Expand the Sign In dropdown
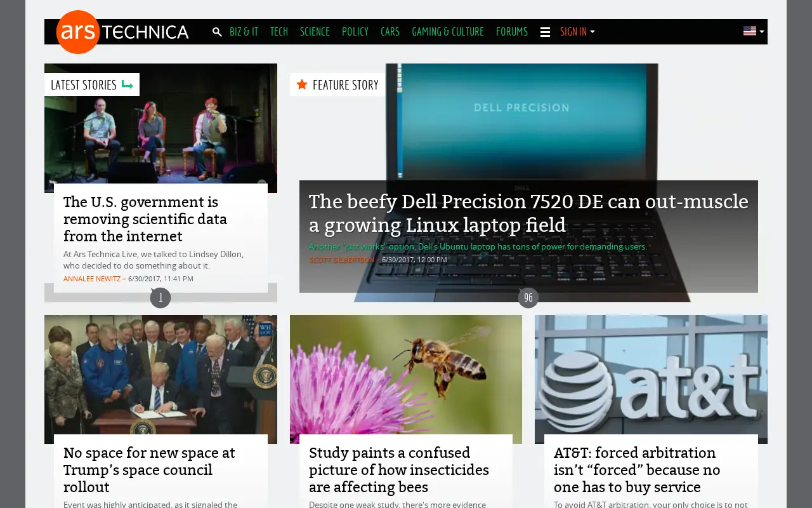 click(x=577, y=32)
